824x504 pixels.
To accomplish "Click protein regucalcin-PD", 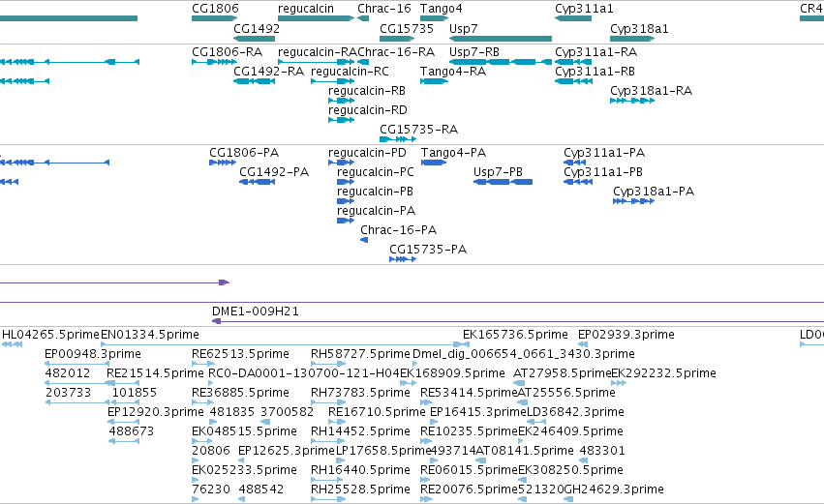I will (x=342, y=163).
